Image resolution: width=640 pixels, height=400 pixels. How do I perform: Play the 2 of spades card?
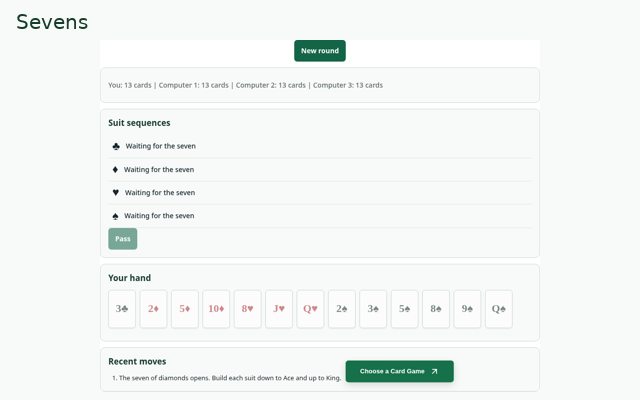pos(342,309)
